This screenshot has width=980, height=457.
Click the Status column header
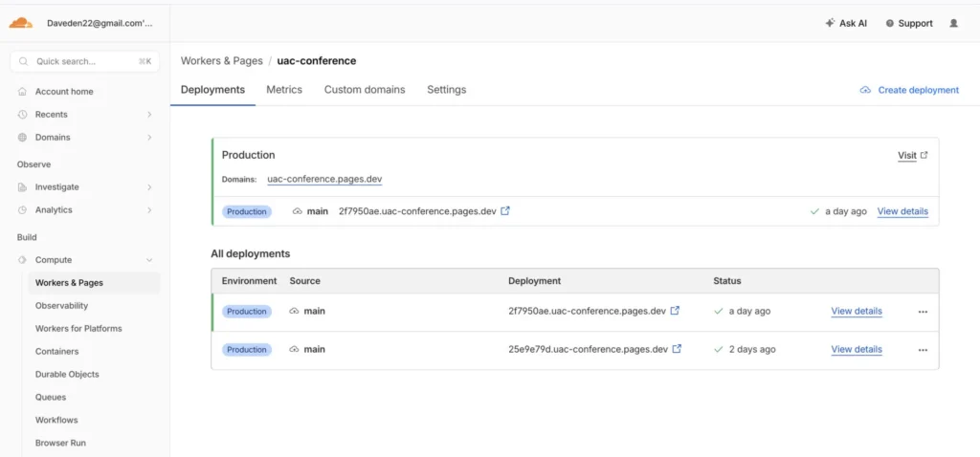(x=727, y=281)
